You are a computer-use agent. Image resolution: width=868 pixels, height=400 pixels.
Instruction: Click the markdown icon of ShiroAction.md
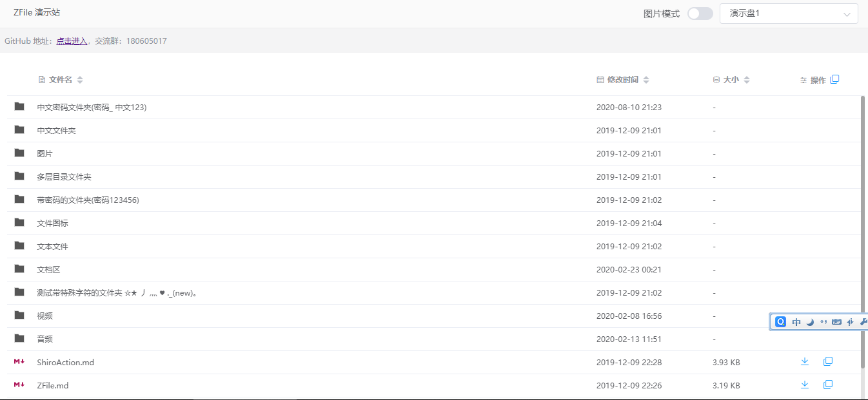click(x=19, y=362)
